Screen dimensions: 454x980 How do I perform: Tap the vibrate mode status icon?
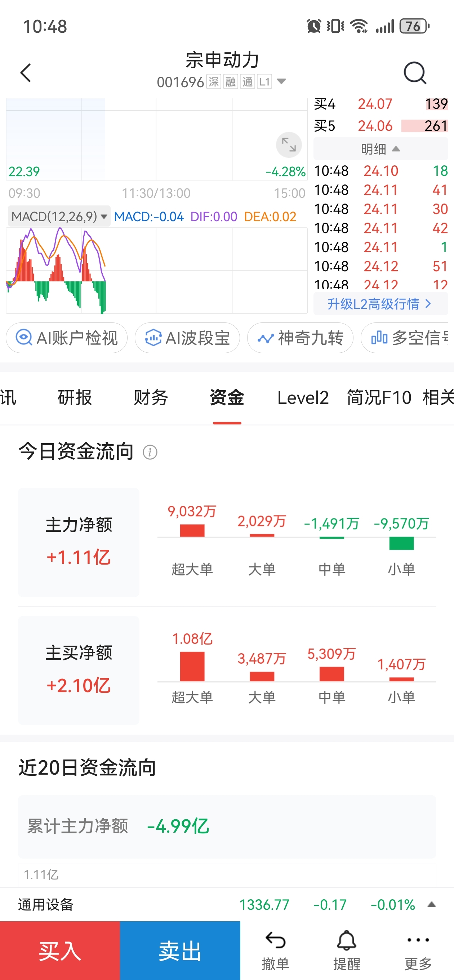click(x=336, y=26)
